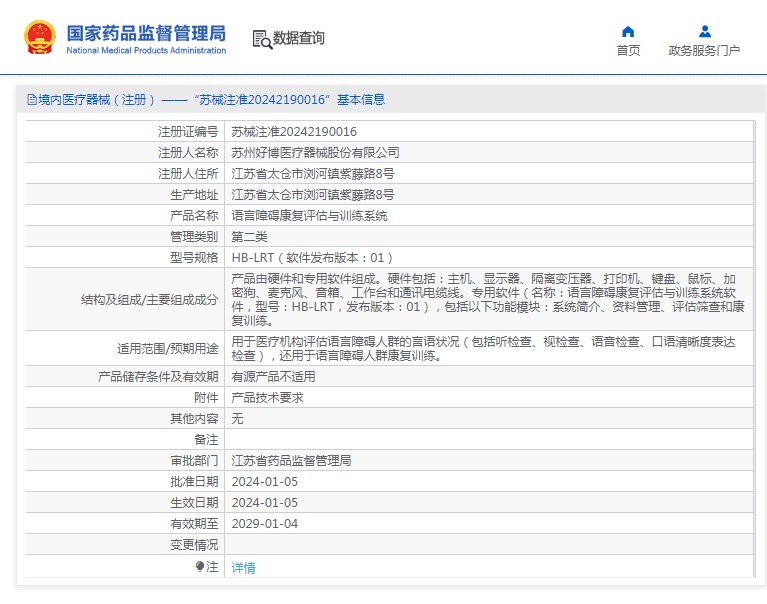Open 政务服务门户 text link

coord(704,51)
